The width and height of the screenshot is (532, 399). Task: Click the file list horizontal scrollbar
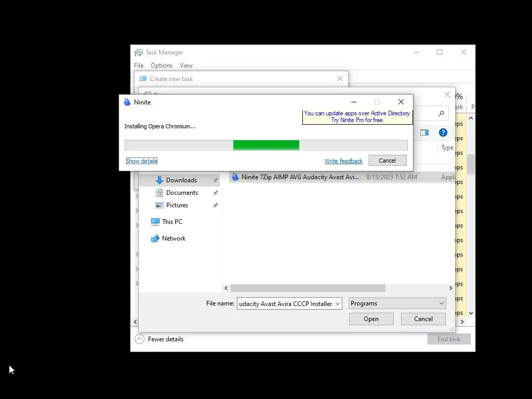tap(308, 288)
